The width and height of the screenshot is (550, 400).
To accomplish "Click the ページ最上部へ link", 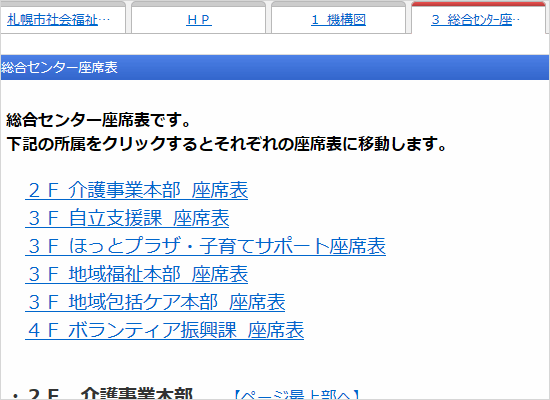I will coord(296,395).
